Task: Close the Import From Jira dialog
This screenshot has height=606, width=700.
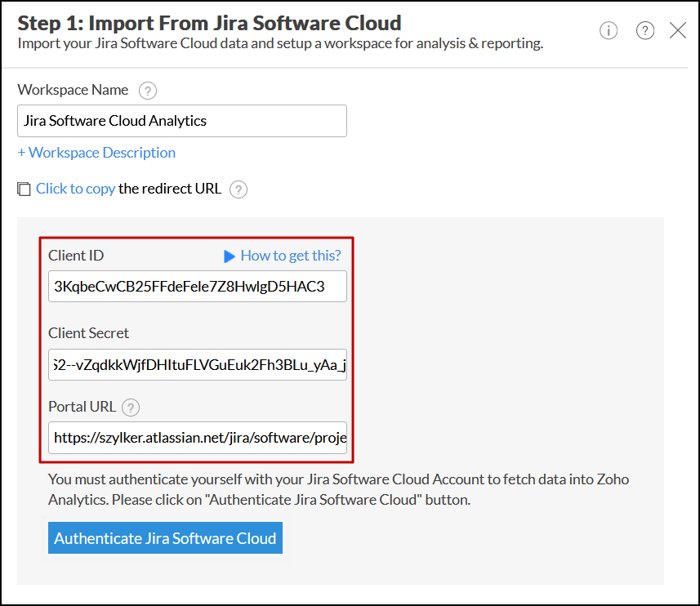Action: click(x=678, y=31)
